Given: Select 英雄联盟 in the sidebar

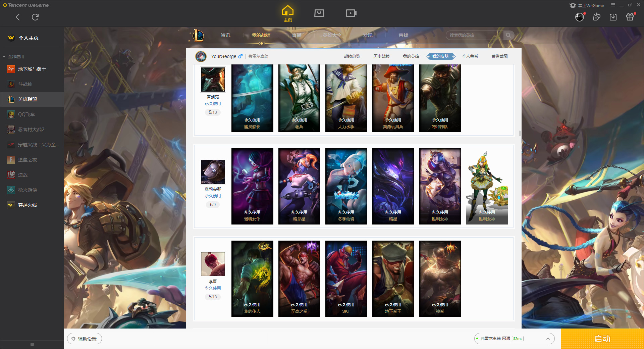Looking at the screenshot, I should click(32, 99).
